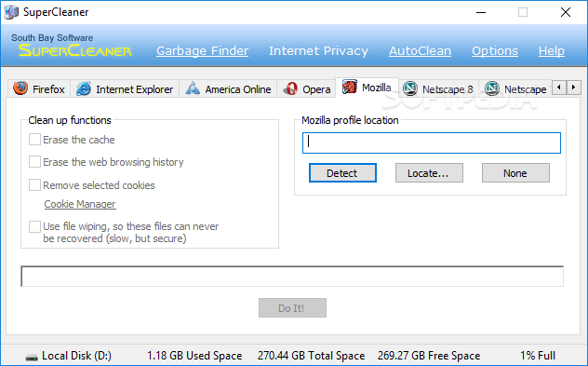Switch to the Internet Explorer tab
The height and width of the screenshot is (366, 588).
[125, 89]
